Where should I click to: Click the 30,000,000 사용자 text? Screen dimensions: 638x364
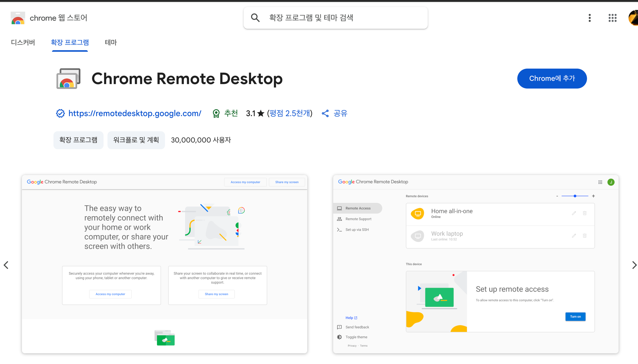(x=201, y=140)
